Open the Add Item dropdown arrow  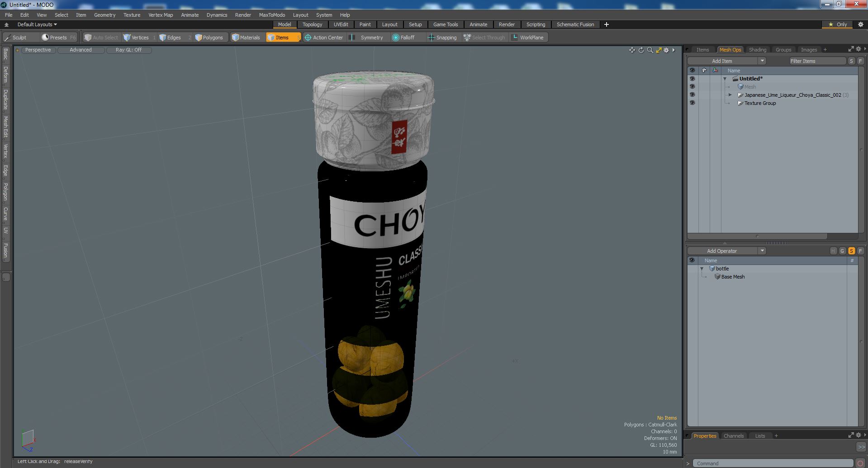[x=762, y=61]
